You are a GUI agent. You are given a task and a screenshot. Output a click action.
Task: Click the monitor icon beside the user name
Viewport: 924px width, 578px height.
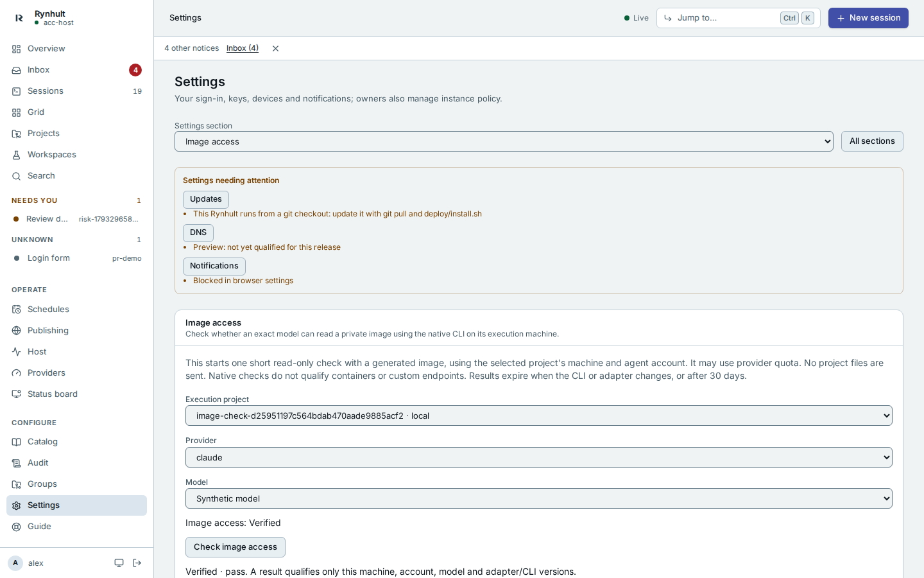click(119, 563)
